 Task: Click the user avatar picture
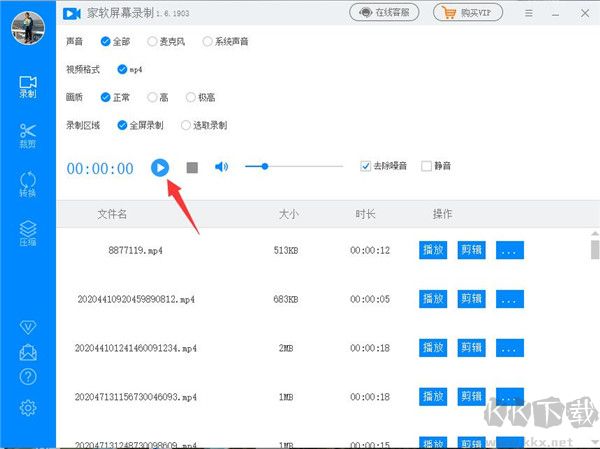pos(28,27)
